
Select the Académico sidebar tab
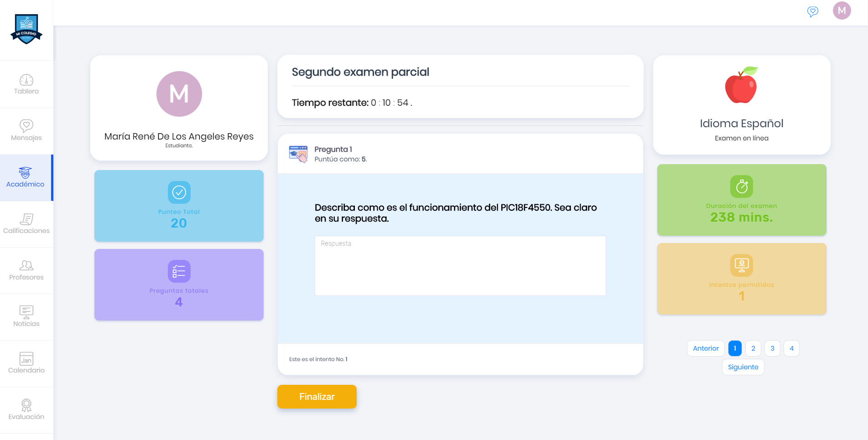[x=26, y=178]
